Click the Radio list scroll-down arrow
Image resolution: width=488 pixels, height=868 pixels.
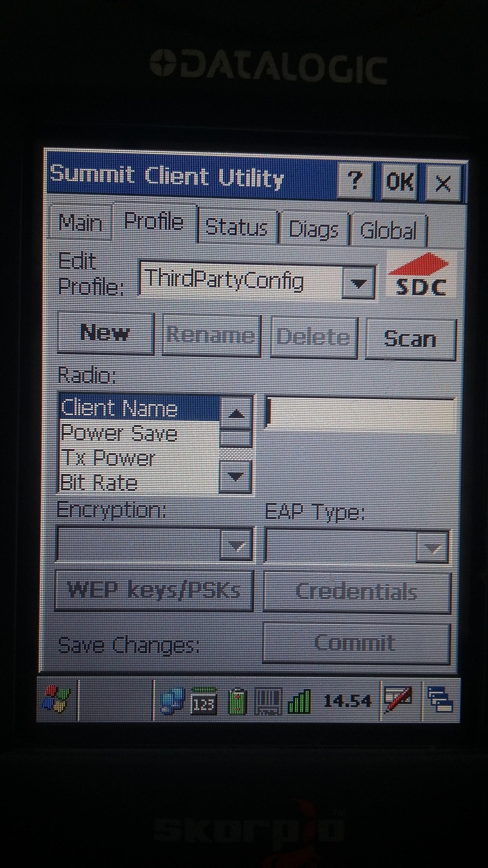[235, 477]
